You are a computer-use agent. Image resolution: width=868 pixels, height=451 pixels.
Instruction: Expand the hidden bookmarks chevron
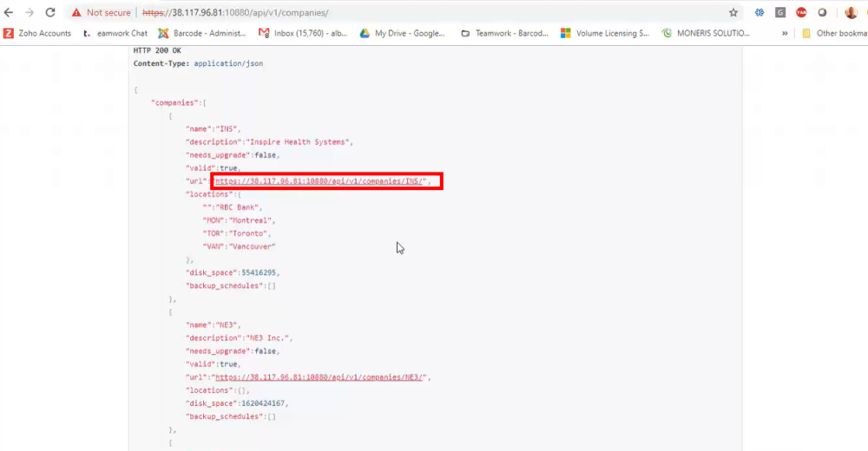(785, 33)
